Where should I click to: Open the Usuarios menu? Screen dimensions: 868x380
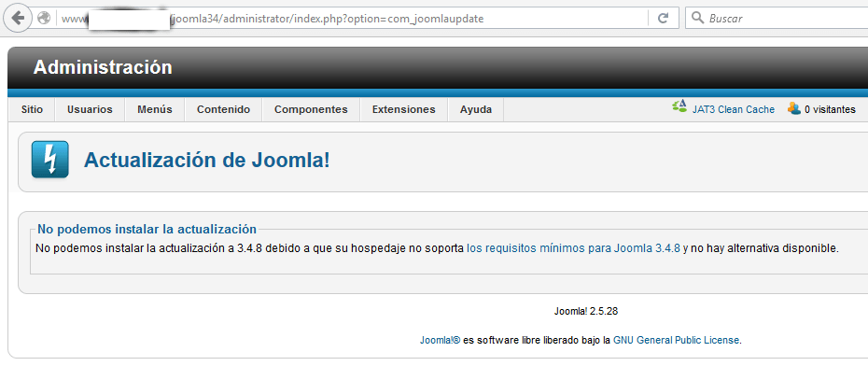click(90, 109)
